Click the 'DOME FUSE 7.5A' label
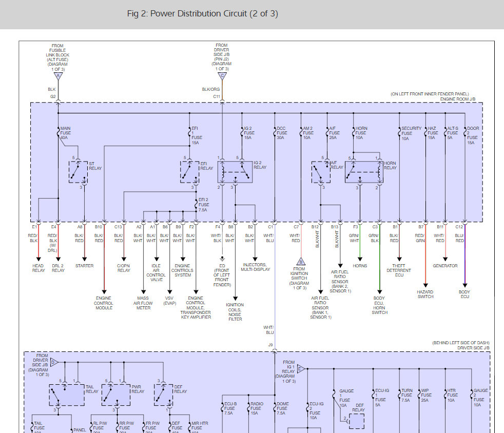Image resolution: width=504 pixels, height=433 pixels. pos(283,408)
